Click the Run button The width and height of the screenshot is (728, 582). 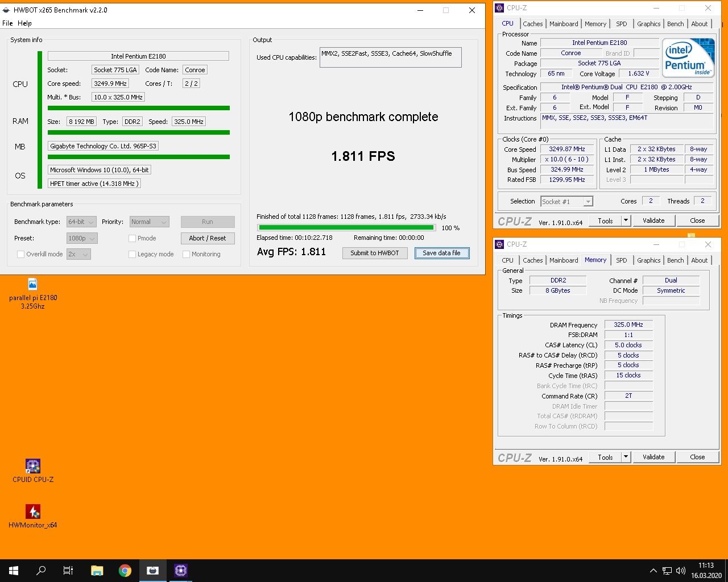[208, 222]
